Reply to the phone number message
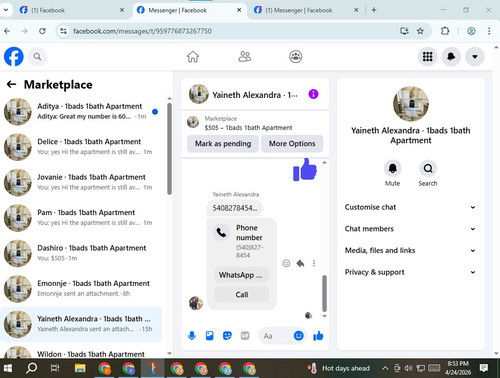This screenshot has width=500, height=378. click(300, 263)
